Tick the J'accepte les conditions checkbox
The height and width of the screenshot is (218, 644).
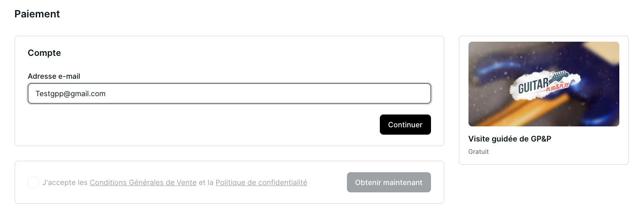point(33,182)
